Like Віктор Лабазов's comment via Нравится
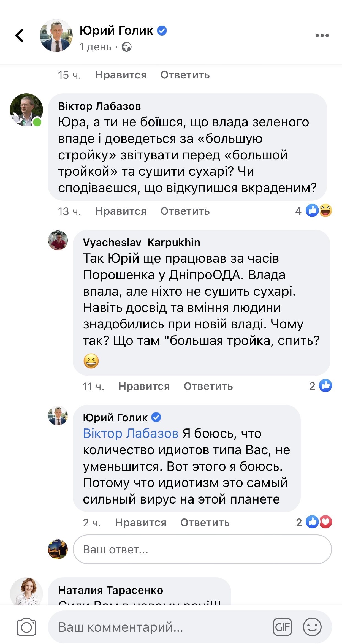 tap(121, 211)
